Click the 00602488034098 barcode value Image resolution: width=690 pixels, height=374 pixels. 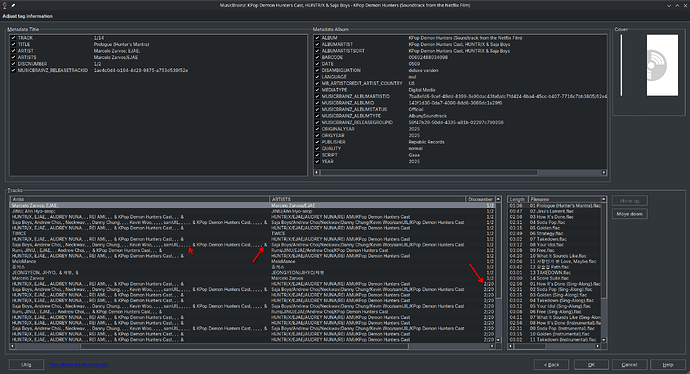coord(428,57)
